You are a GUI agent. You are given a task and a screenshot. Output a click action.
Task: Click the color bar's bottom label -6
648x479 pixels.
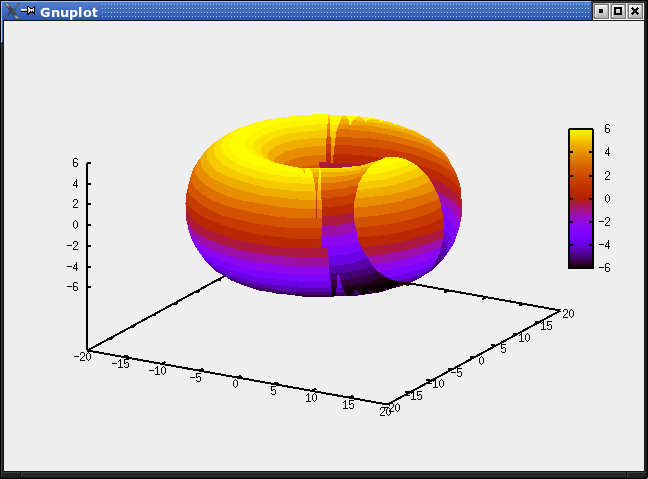point(605,267)
